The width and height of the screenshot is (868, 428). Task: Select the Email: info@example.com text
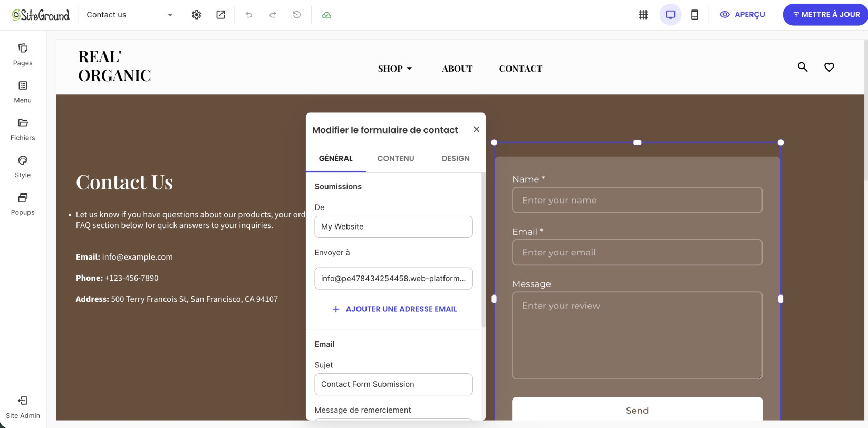124,257
